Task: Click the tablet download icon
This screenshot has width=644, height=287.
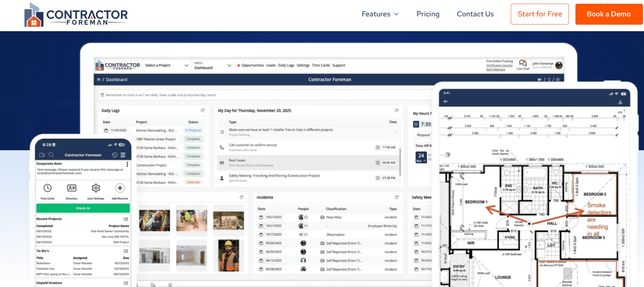Action: (620, 102)
